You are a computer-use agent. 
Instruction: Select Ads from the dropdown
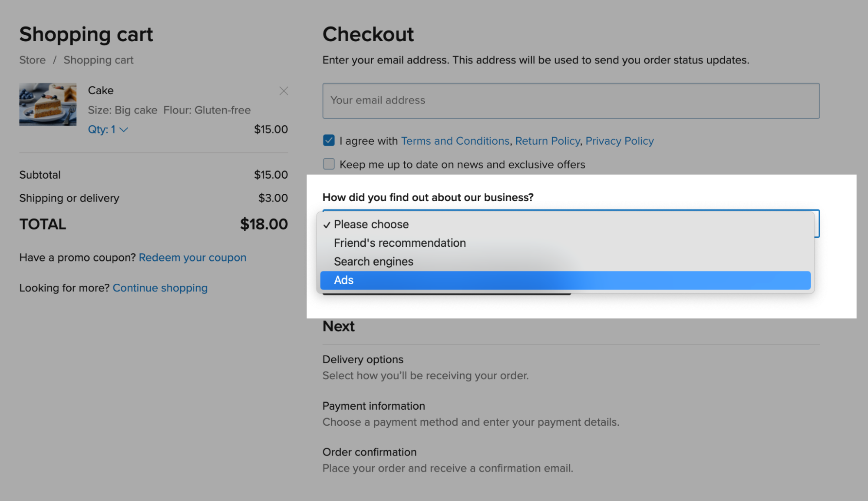(x=343, y=280)
